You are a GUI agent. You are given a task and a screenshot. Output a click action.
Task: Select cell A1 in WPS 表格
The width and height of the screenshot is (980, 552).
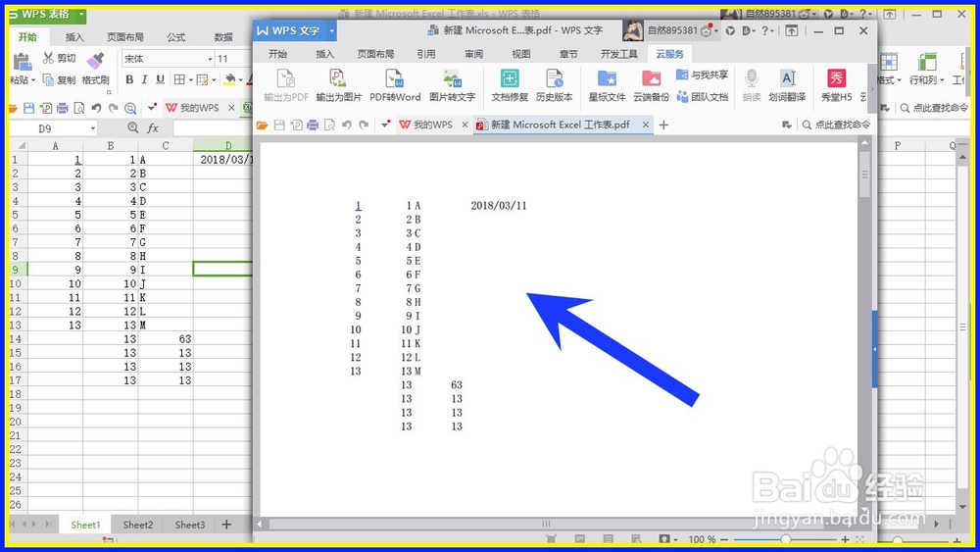point(55,160)
